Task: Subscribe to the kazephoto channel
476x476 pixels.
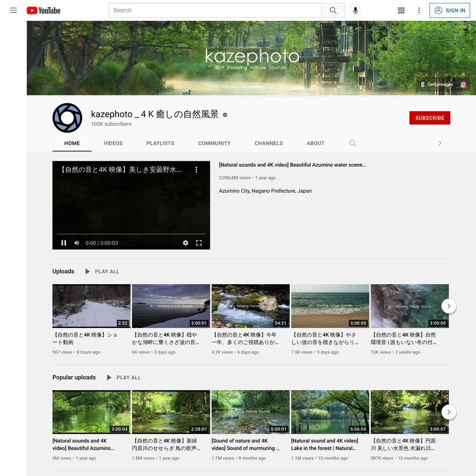Action: [429, 118]
